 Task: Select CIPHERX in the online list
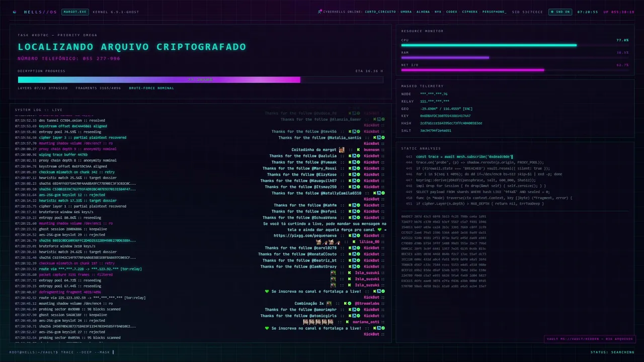tap(470, 12)
